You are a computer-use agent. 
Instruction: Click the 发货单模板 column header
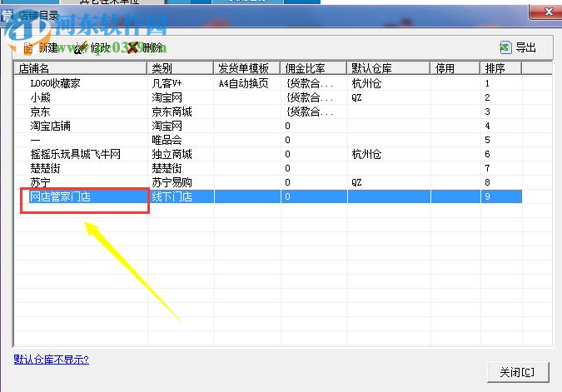[247, 68]
